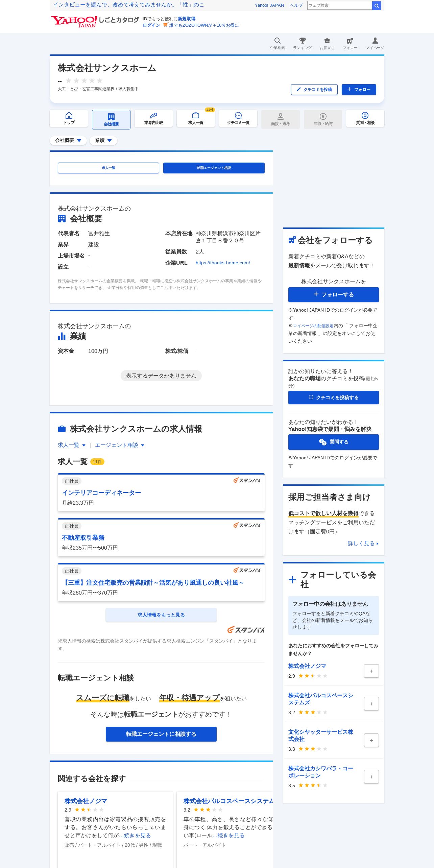Click スタンバイ logo on インテリアコーディネーター card
Screen dimensions: 434x868
point(247,480)
